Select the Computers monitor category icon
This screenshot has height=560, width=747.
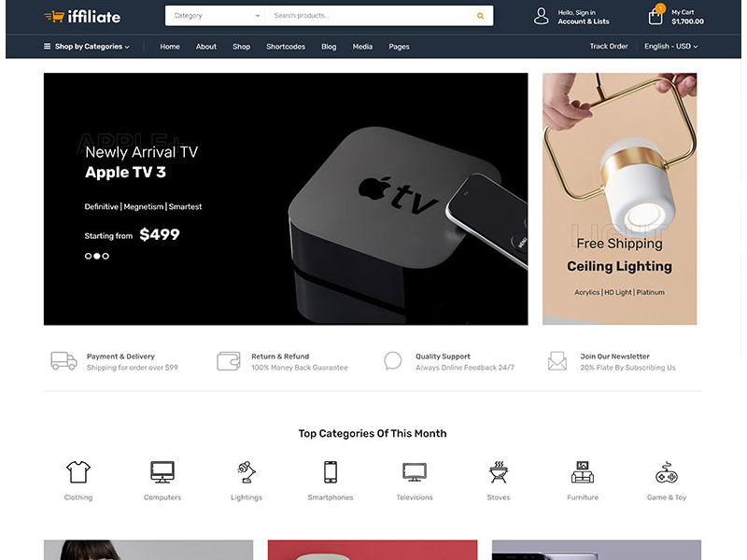tap(162, 472)
